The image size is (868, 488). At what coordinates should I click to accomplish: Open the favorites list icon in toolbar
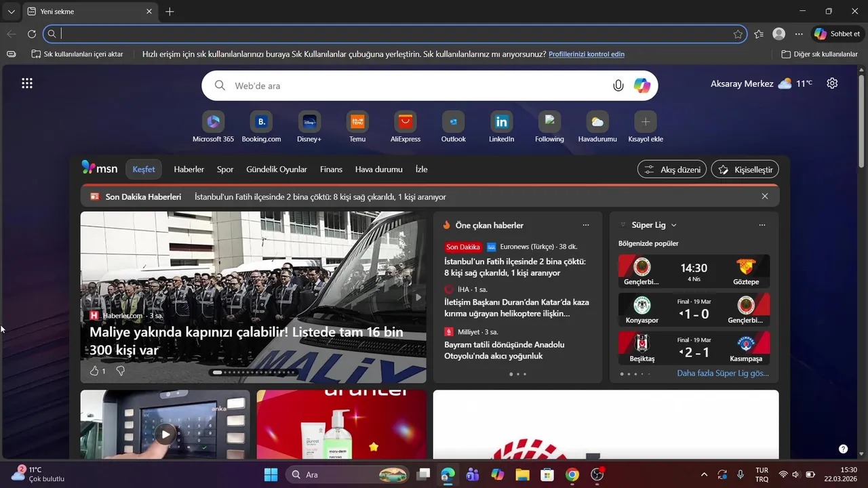tap(759, 34)
